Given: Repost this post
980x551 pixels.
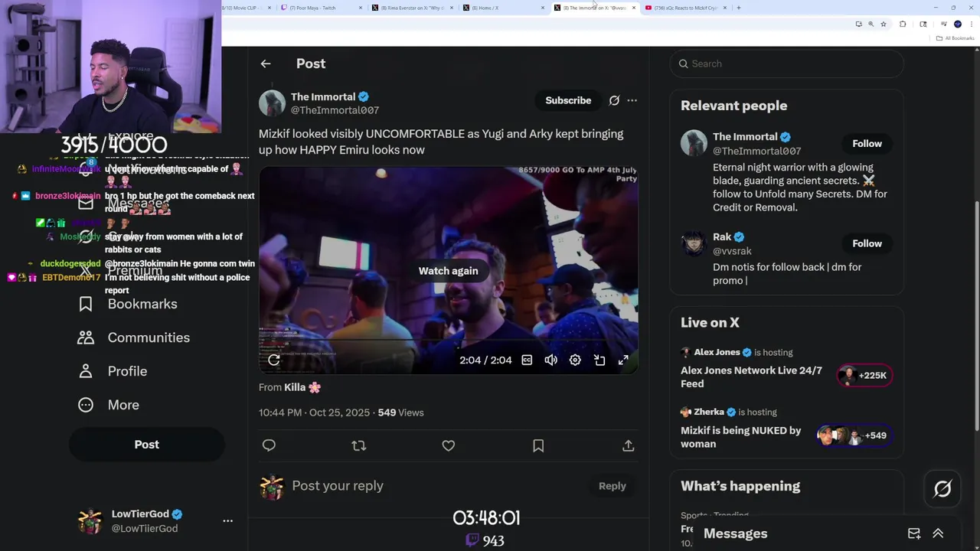Looking at the screenshot, I should click(358, 445).
